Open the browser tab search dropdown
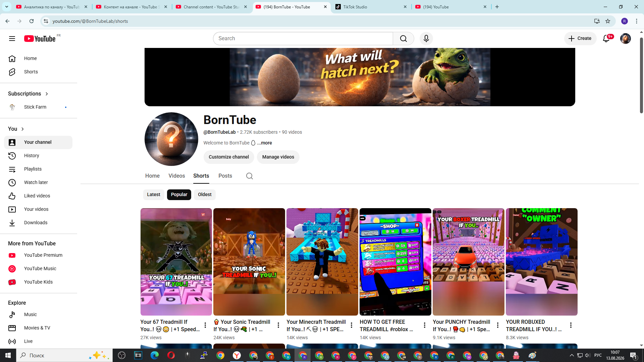 [7, 7]
